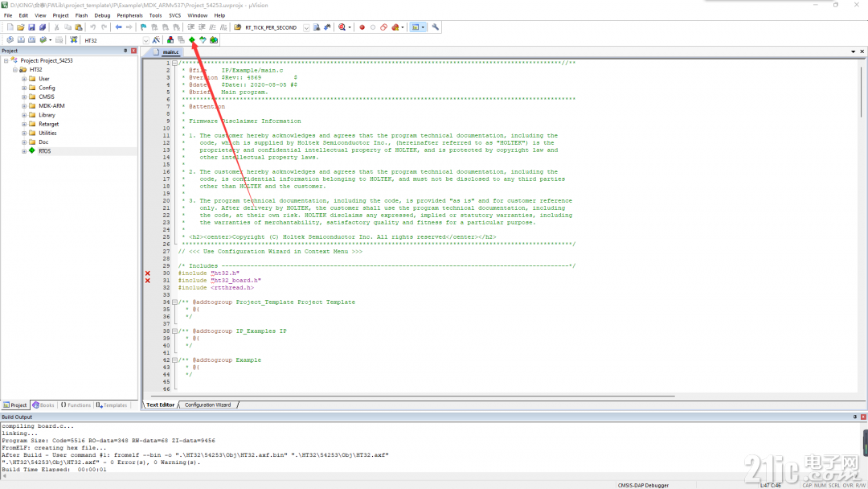Image resolution: width=868 pixels, height=489 pixels.
Task: Open the Peripherals menu
Action: (x=129, y=15)
